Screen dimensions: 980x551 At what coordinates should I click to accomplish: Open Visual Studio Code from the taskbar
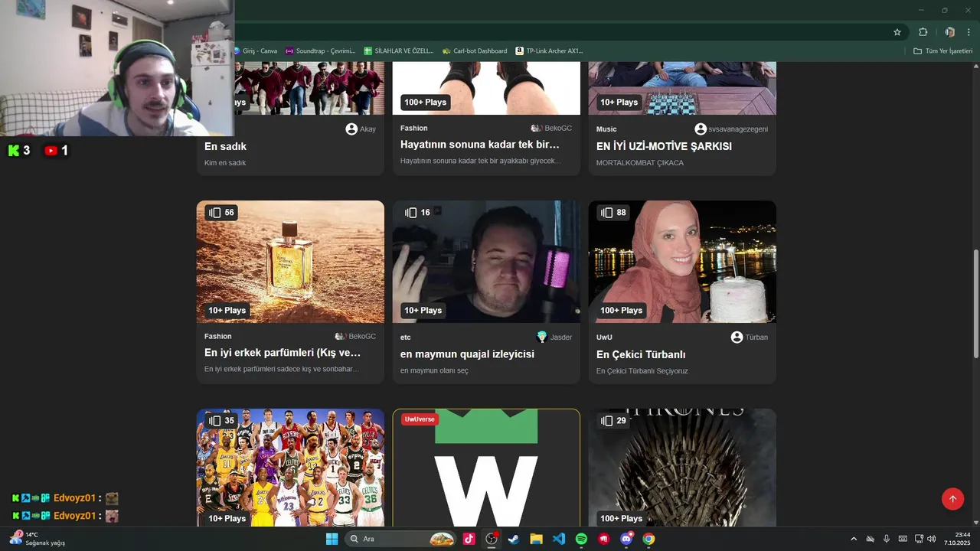(x=559, y=539)
